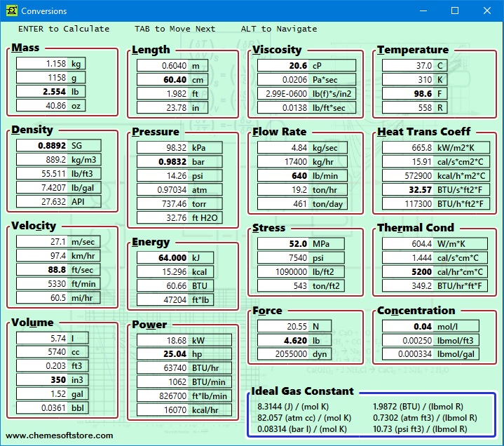
Task: Click the Density SG input field
Action: pyautogui.click(x=42, y=145)
